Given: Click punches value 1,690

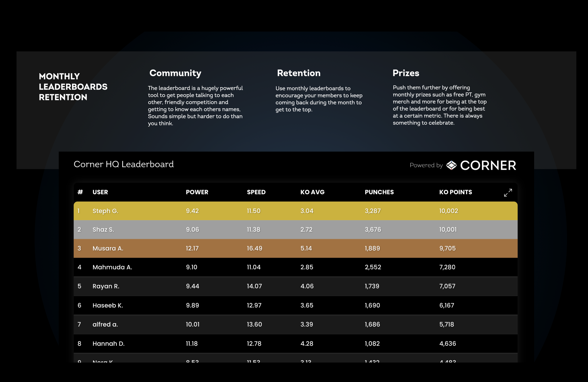Looking at the screenshot, I should [x=372, y=305].
